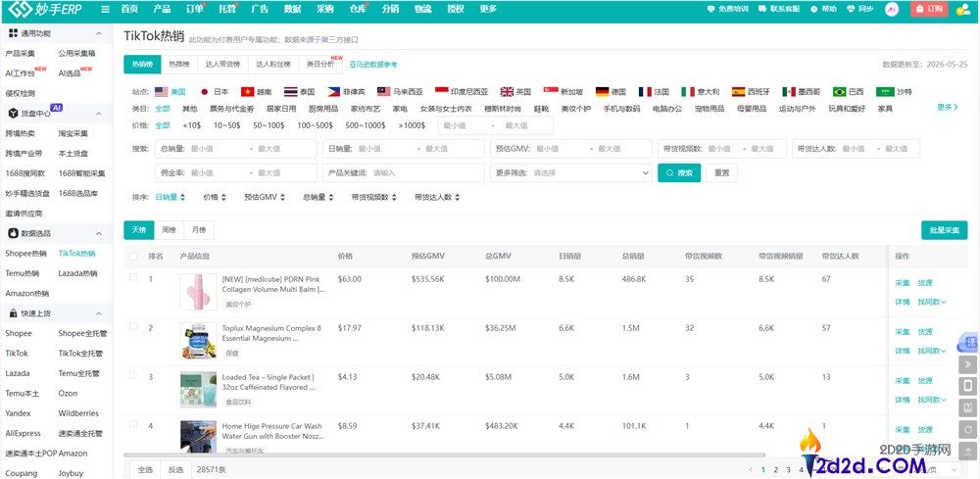
Task: Tick the select-all checkbox in table header
Action: tap(133, 256)
